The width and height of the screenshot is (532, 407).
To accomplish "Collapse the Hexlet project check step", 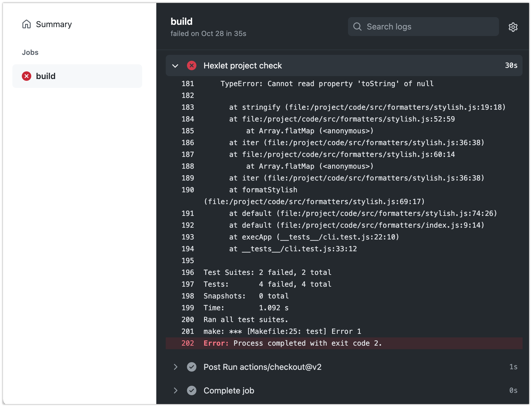I will (x=175, y=65).
